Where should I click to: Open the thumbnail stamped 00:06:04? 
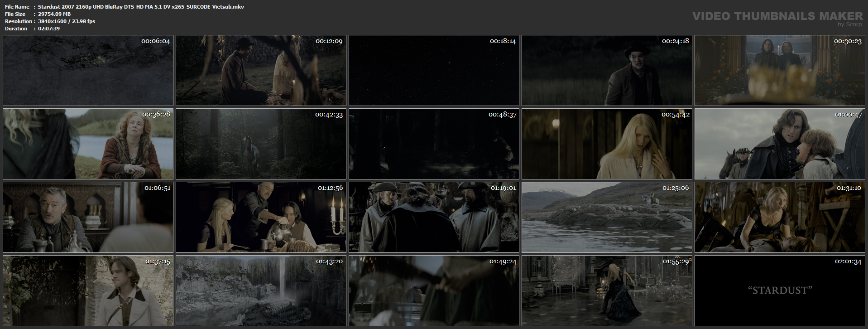[x=88, y=71]
